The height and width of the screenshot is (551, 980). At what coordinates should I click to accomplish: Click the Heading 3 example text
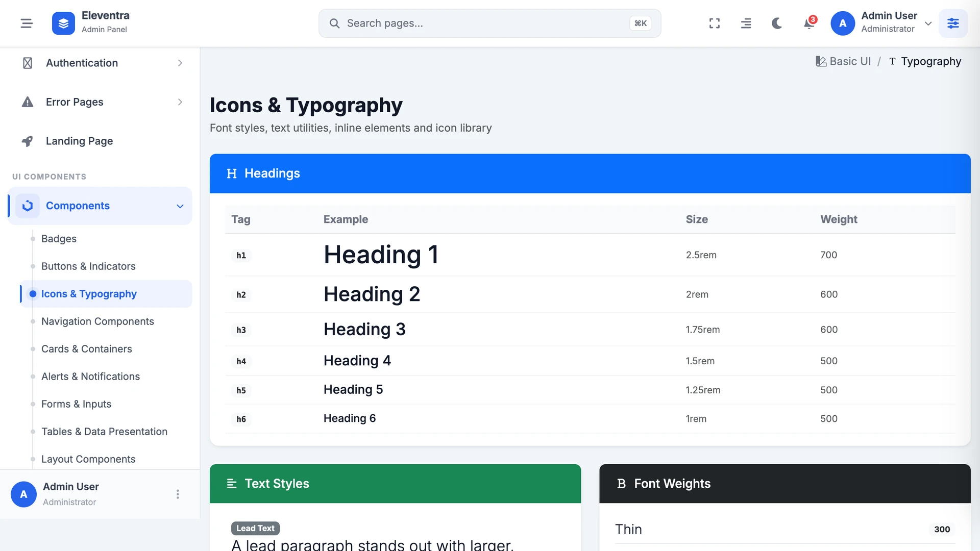coord(364,329)
